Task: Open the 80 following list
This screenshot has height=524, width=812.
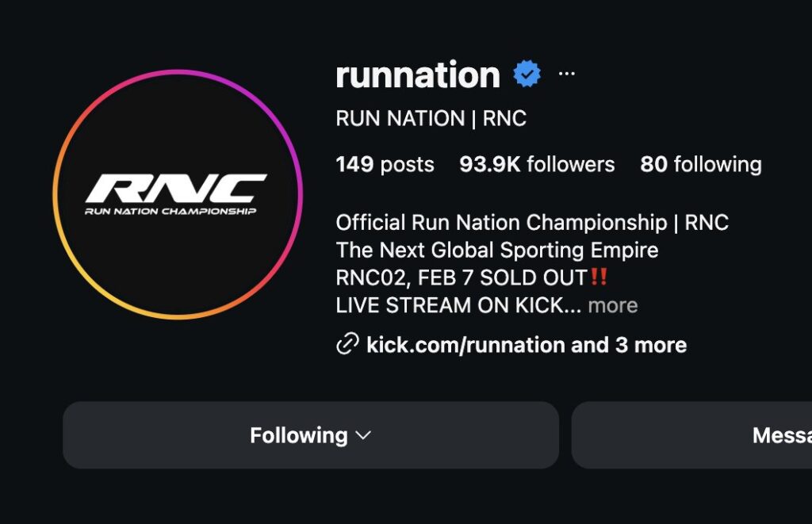Action: tap(700, 164)
